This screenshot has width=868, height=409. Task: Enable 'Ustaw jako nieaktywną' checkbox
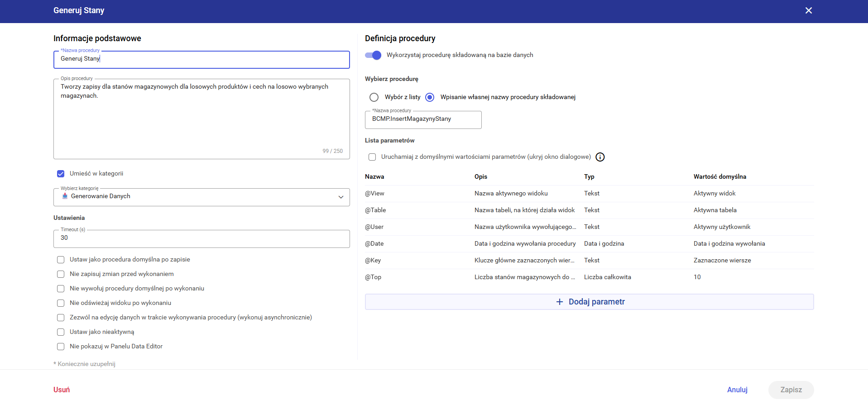[61, 332]
